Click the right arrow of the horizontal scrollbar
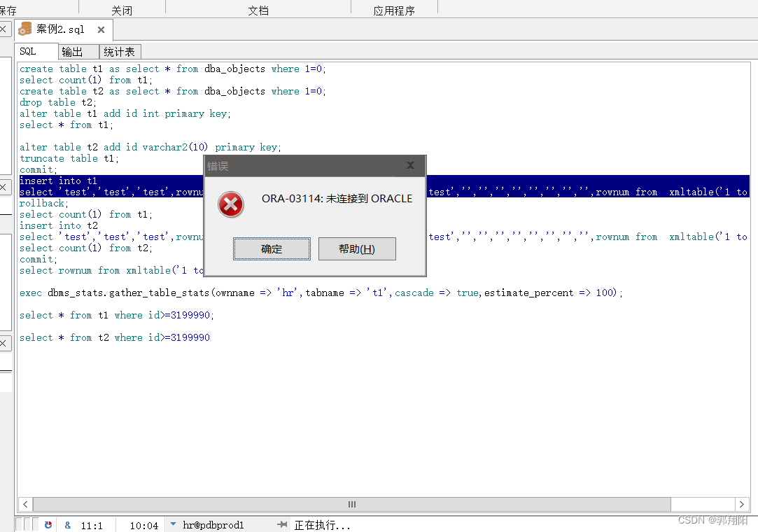This screenshot has height=532, width=758. point(742,504)
